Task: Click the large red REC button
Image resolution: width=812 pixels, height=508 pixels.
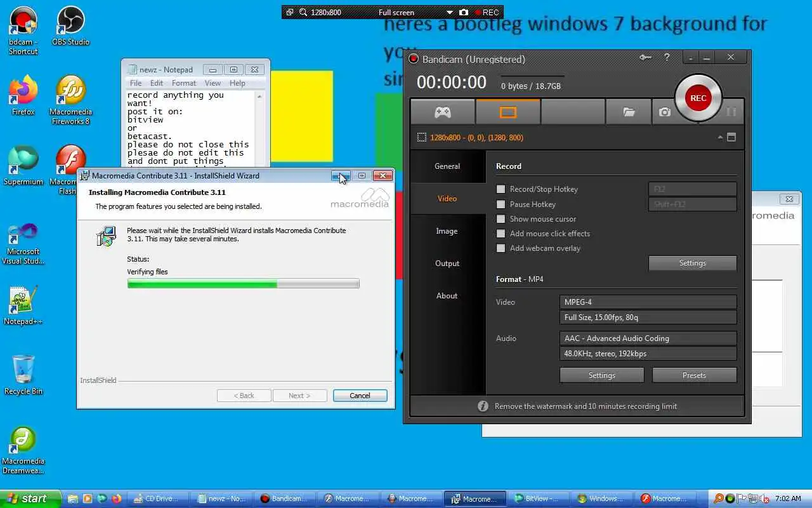Action: pos(698,98)
